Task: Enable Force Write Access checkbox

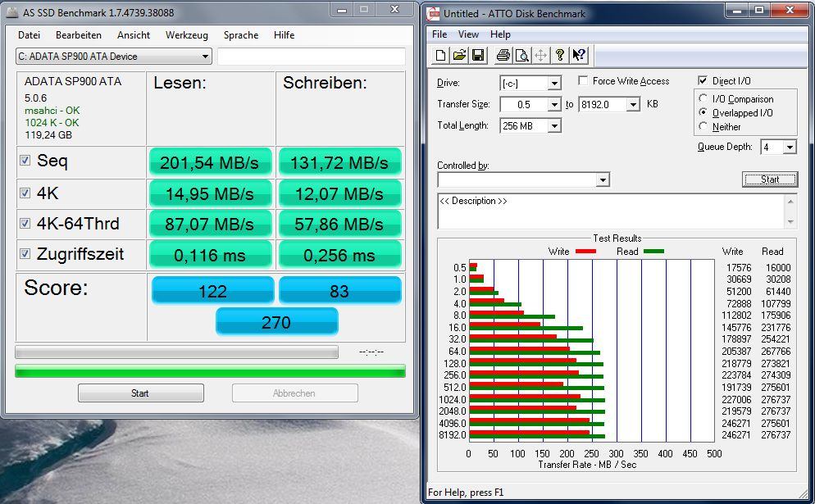Action: pos(583,80)
